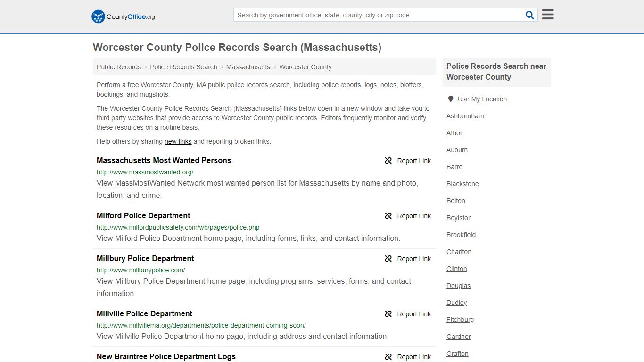Visit the millvillema.org police URL
Viewport: 644px width, 362px height.
(x=201, y=325)
